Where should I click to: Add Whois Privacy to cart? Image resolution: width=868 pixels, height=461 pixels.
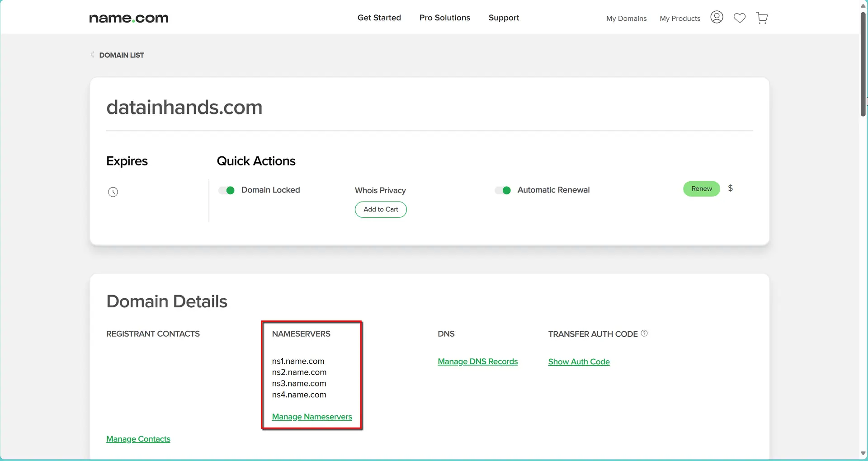380,209
